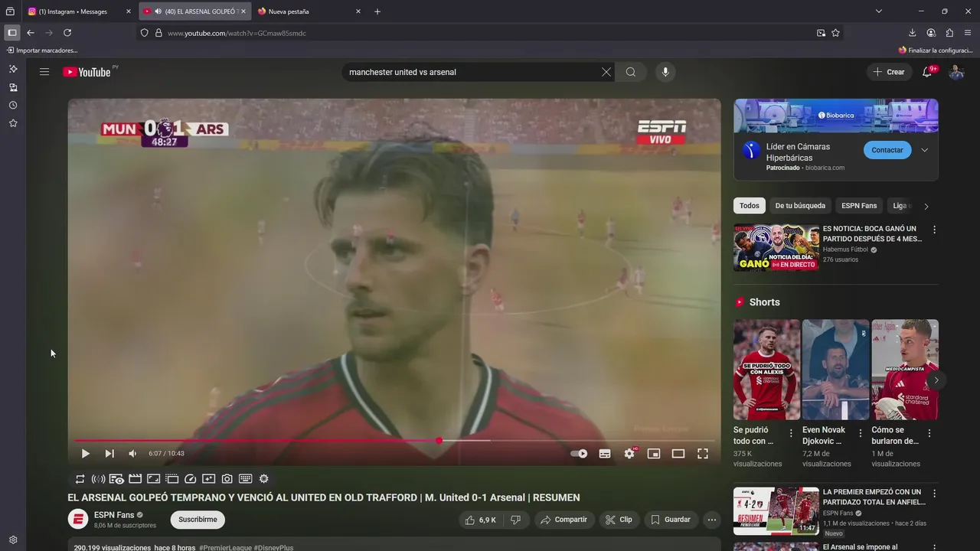Like the video

point(480,520)
